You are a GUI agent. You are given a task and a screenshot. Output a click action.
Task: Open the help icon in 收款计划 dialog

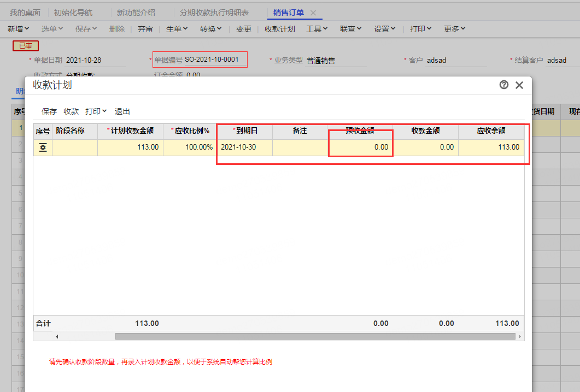(503, 85)
